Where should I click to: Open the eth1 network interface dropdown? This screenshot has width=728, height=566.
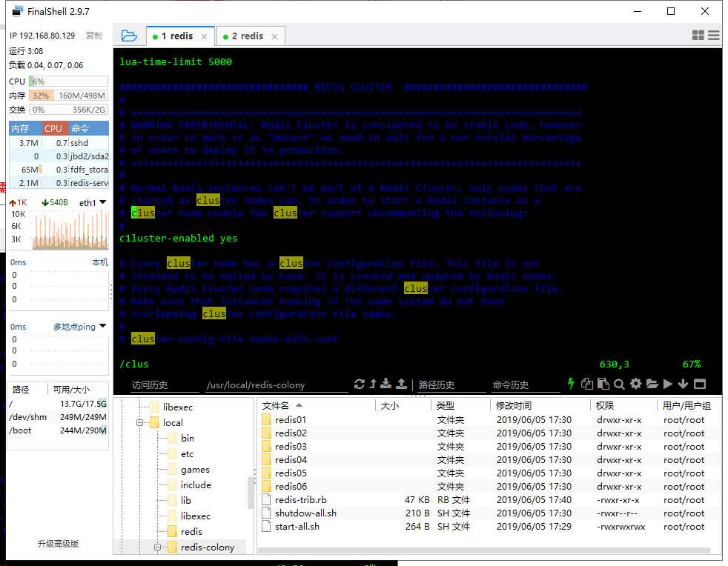pyautogui.click(x=93, y=203)
